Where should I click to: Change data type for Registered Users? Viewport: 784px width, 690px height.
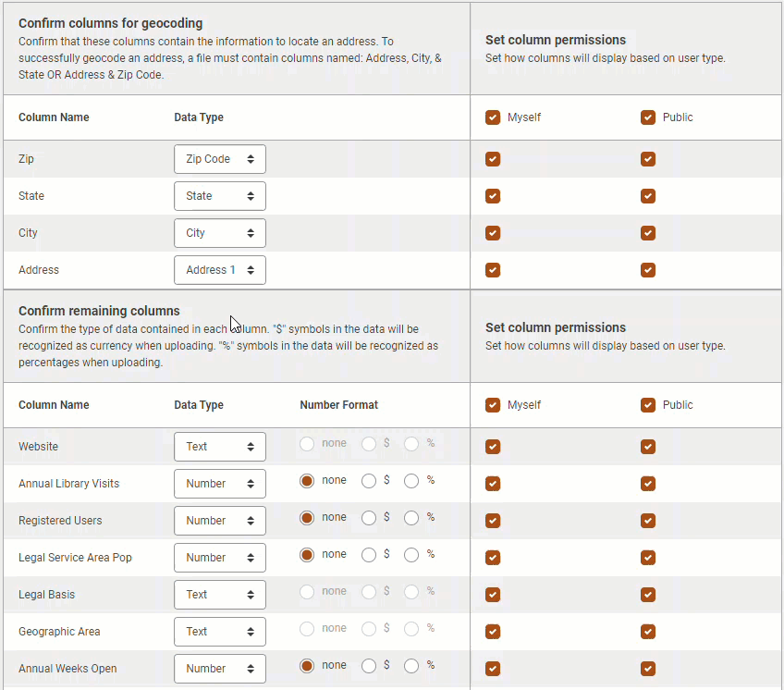coord(220,521)
